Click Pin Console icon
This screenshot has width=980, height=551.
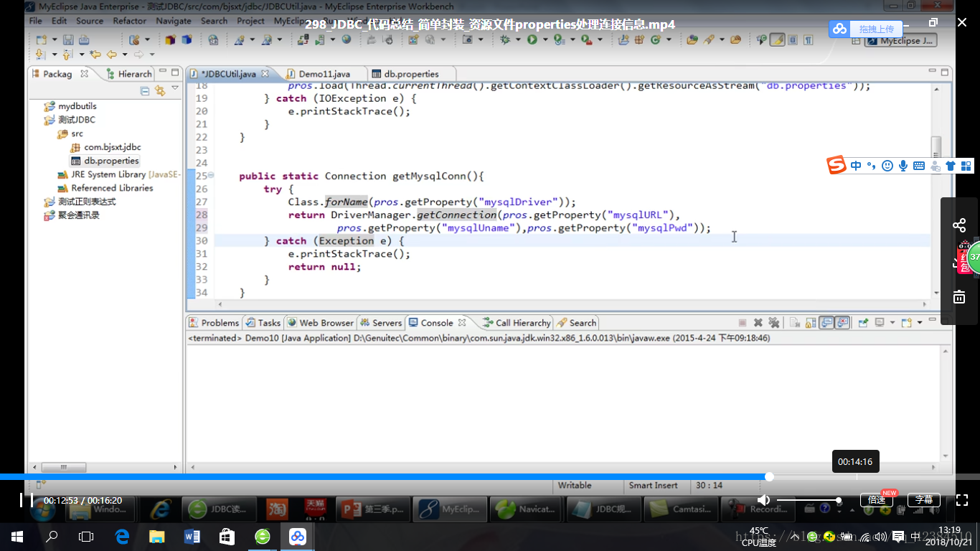(863, 323)
